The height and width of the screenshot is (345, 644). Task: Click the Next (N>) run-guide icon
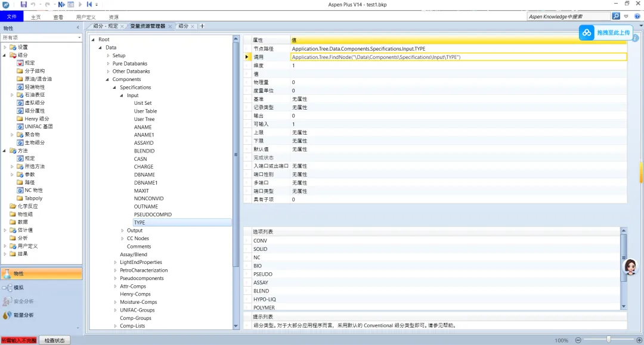pyautogui.click(x=61, y=5)
